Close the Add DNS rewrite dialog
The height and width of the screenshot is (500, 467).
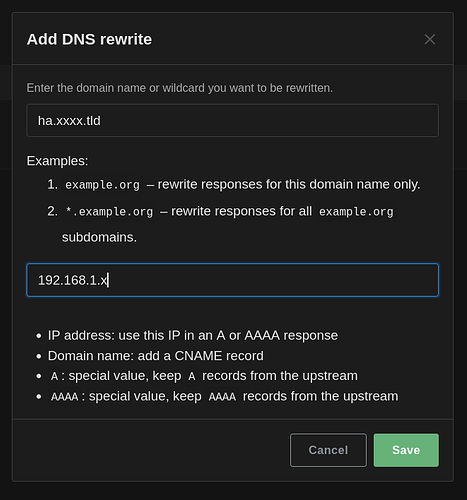[430, 39]
